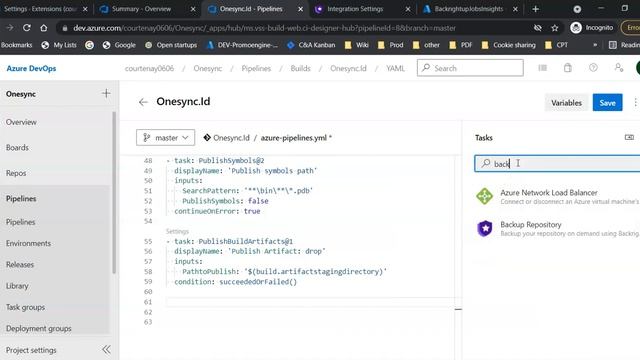Screen dimensions: 640x360
Task: Open the Prod bookmarks folder
Action: coord(390,45)
